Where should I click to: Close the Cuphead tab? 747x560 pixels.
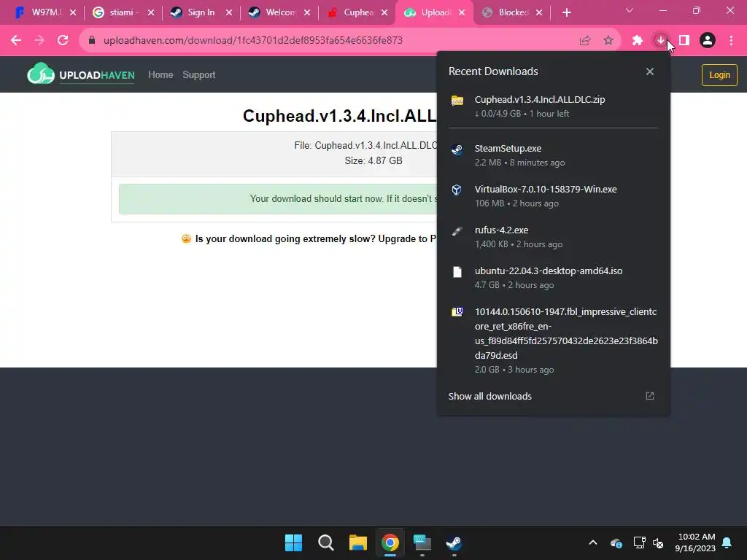coord(384,12)
